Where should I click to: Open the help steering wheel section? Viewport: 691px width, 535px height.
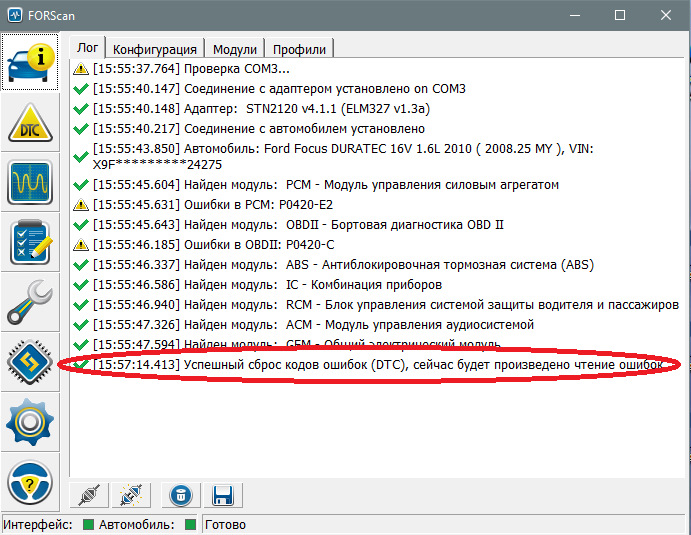pyautogui.click(x=30, y=482)
